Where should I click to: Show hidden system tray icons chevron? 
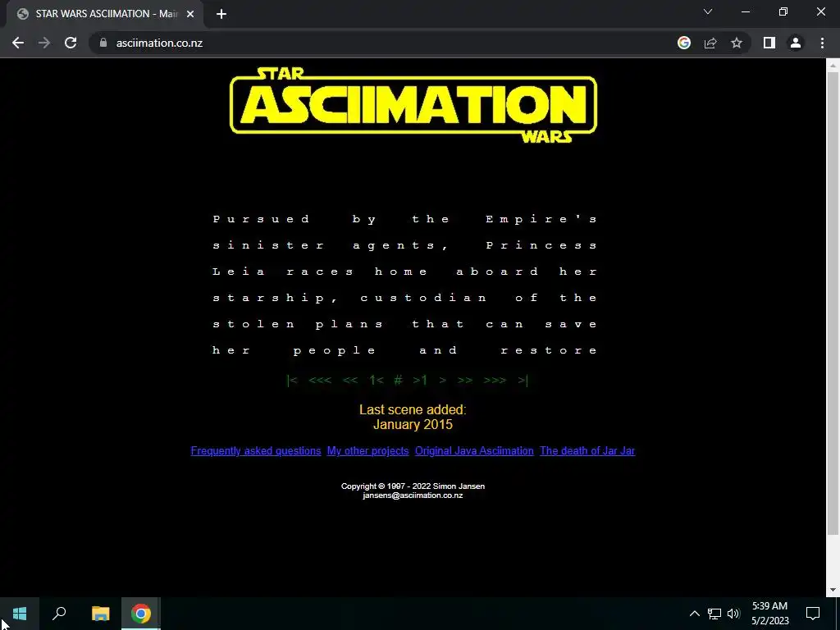694,614
